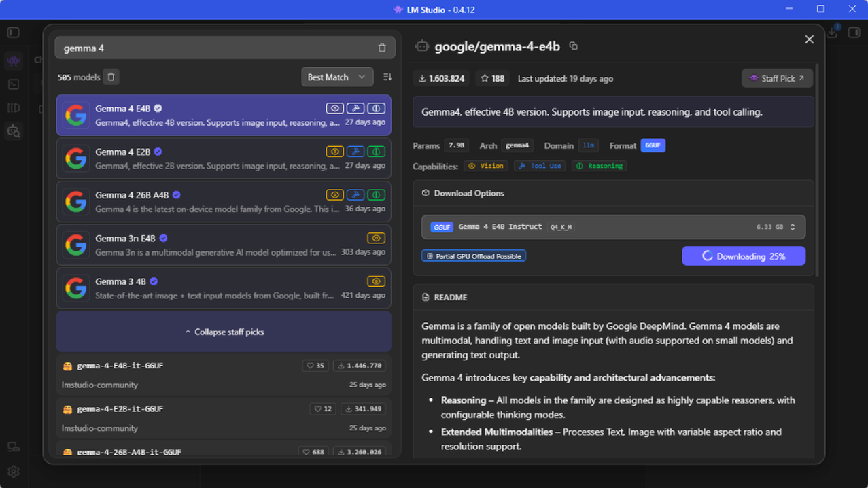Screen dimensions: 868x488
Task: Click the reasoning badge on Gemma 4 E4B
Action: coord(376,109)
